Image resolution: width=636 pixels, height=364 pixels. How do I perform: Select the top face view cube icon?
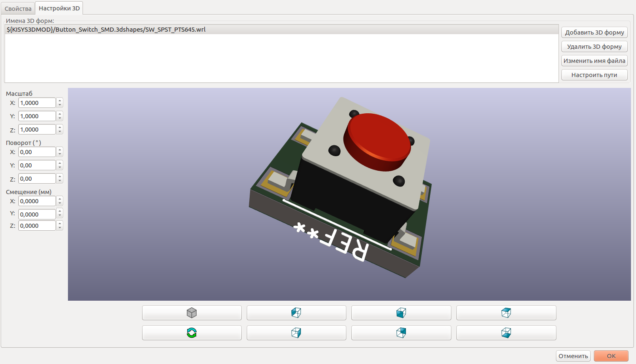coord(506,312)
